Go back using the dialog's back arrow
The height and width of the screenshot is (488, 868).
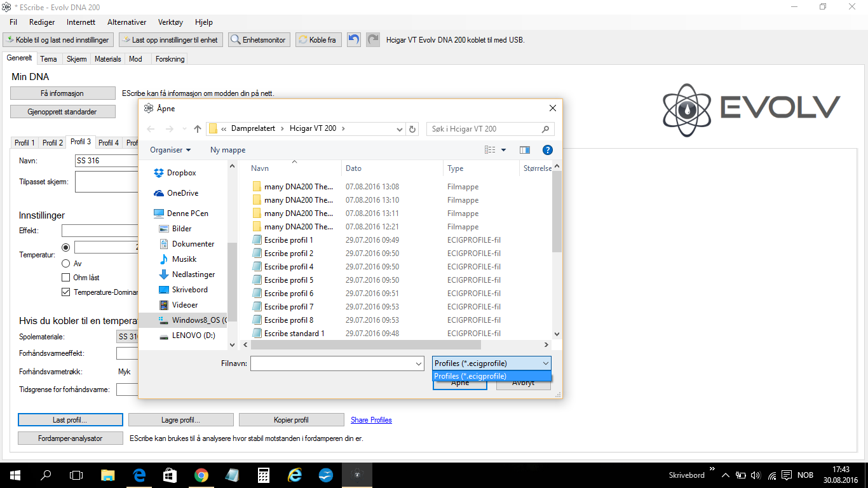click(x=151, y=129)
